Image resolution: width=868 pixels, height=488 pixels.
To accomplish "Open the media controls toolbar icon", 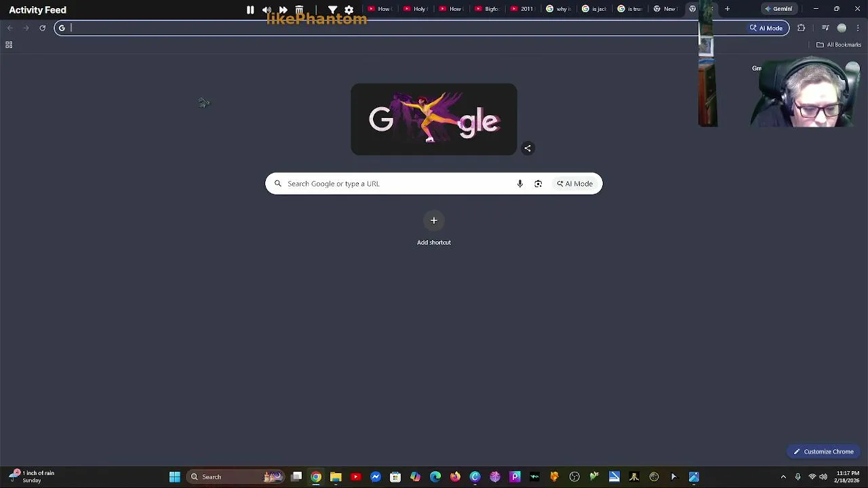I will point(825,28).
